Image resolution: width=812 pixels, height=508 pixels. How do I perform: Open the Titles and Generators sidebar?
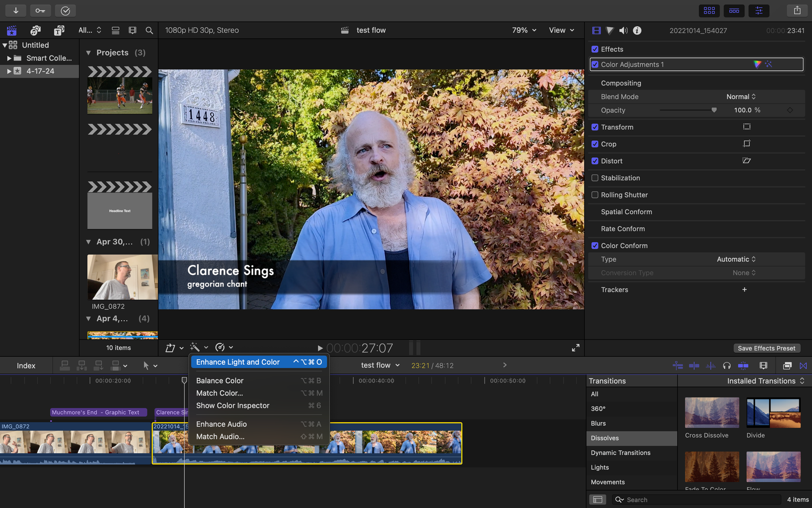click(59, 30)
